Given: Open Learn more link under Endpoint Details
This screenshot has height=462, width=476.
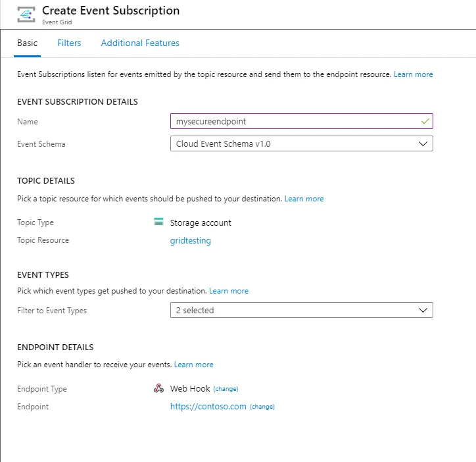Looking at the screenshot, I should click(194, 365).
